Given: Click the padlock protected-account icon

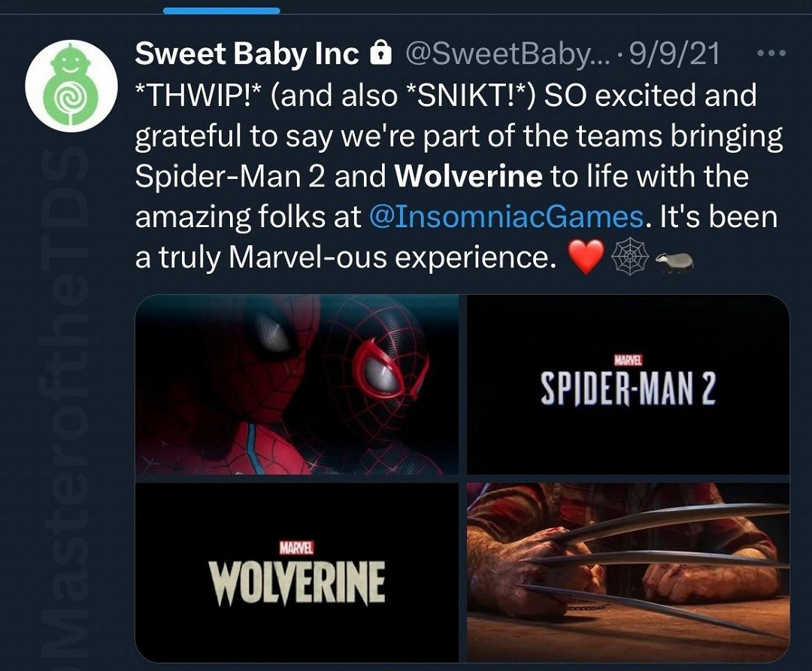Looking at the screenshot, I should click(x=381, y=54).
